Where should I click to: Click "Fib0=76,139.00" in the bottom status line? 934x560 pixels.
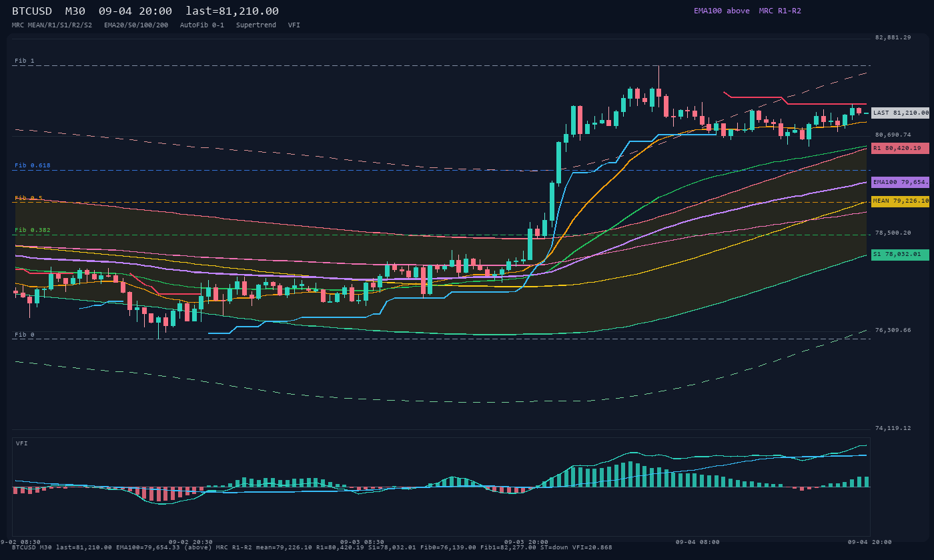tap(448, 548)
